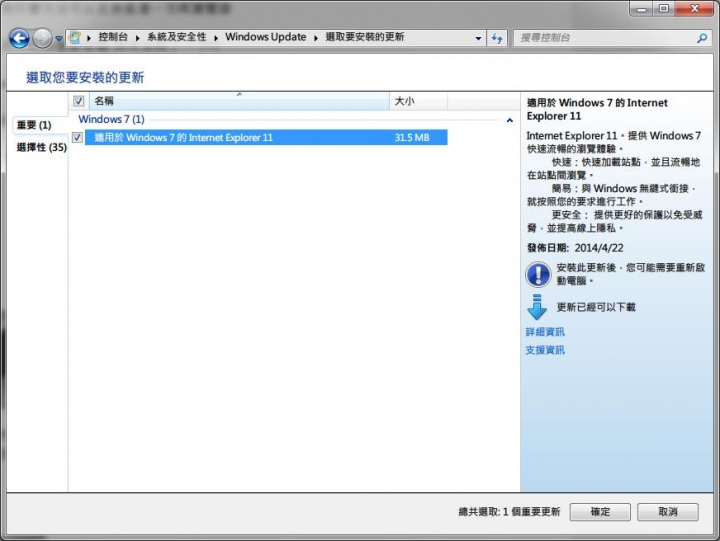The height and width of the screenshot is (541, 720).
Task: Click the 31.5 MB size cell
Action: [412, 137]
